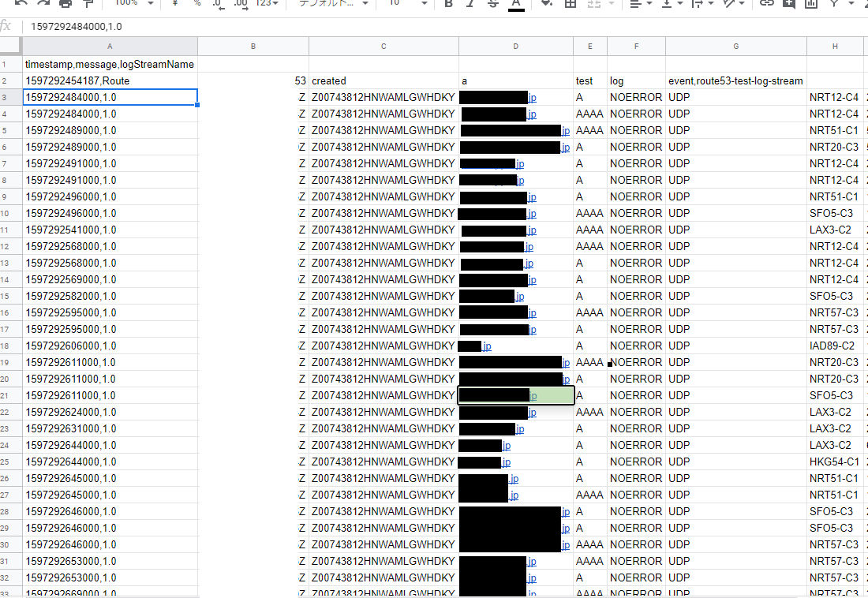
Task: Open the jp link in row 31
Action: point(532,562)
